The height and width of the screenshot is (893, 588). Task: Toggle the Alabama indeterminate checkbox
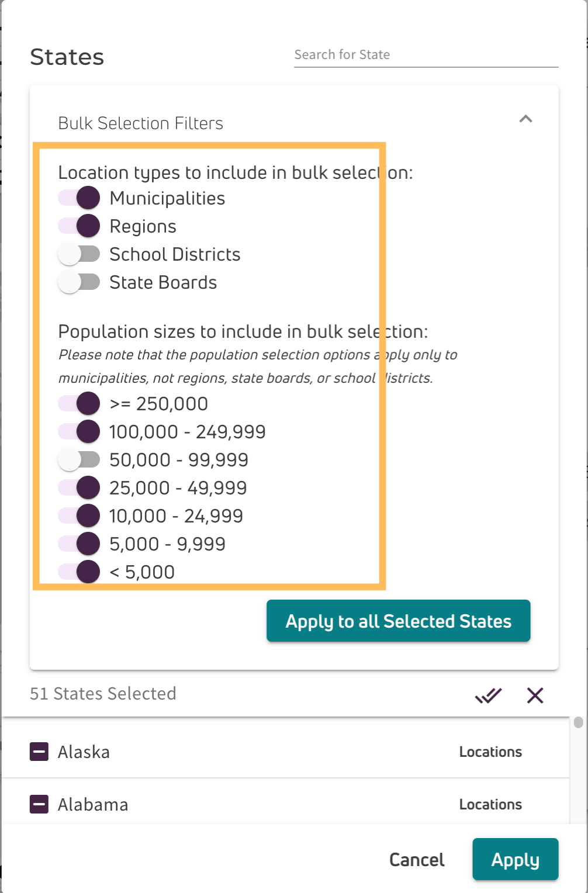[39, 804]
